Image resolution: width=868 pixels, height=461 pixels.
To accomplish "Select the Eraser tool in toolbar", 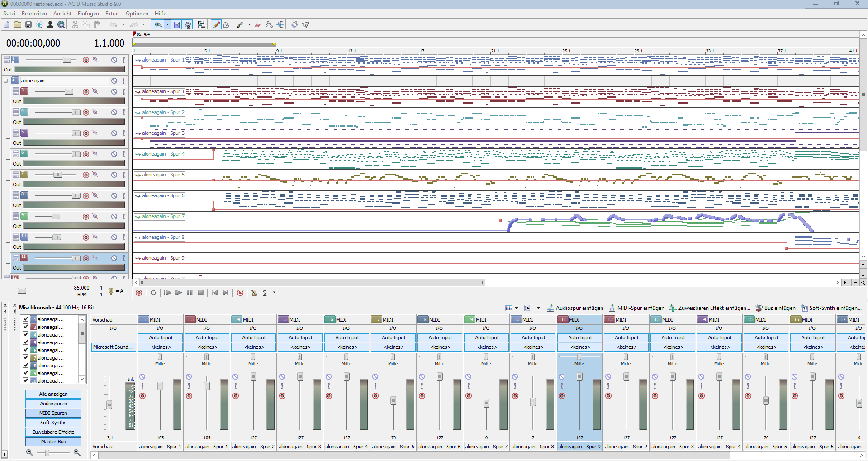I will pyautogui.click(x=258, y=25).
